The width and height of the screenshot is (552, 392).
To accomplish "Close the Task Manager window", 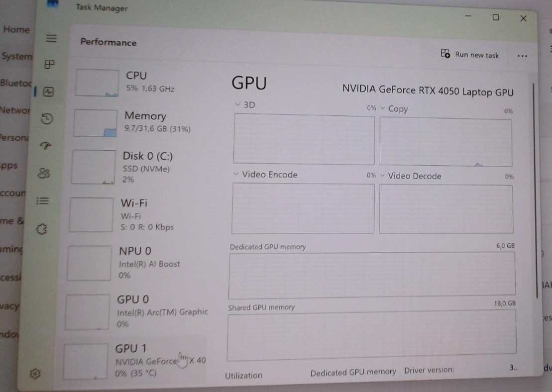I will tap(524, 18).
